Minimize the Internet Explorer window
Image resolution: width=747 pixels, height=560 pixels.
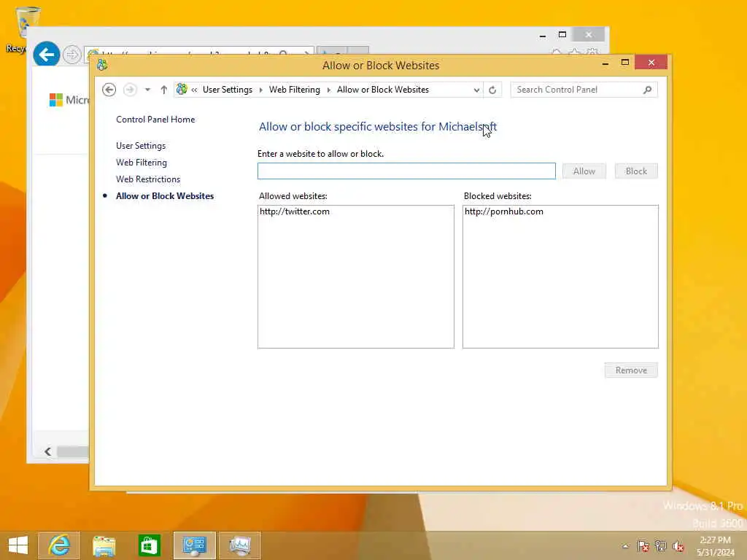coord(543,35)
